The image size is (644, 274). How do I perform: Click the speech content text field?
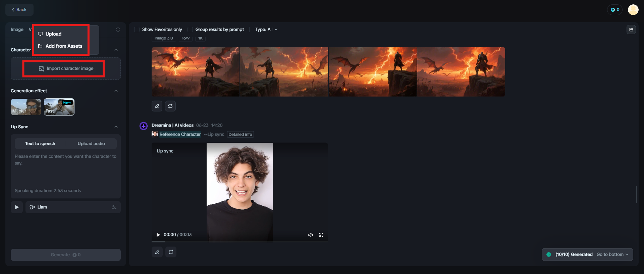pyautogui.click(x=66, y=170)
